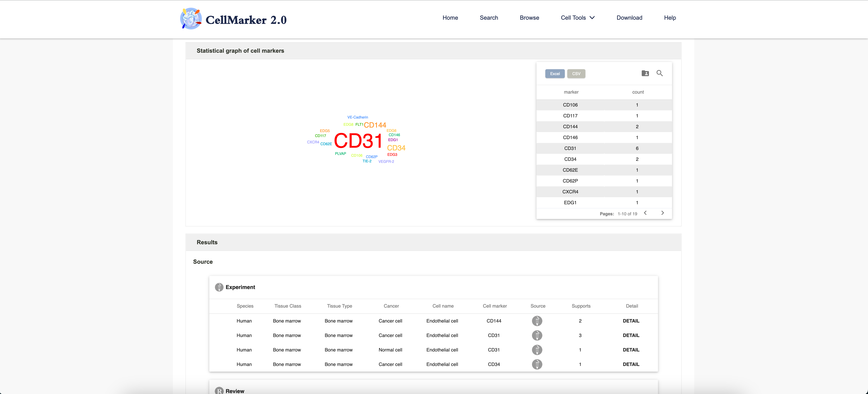Export the marker table as Excel
This screenshot has width=868, height=394.
click(x=555, y=74)
